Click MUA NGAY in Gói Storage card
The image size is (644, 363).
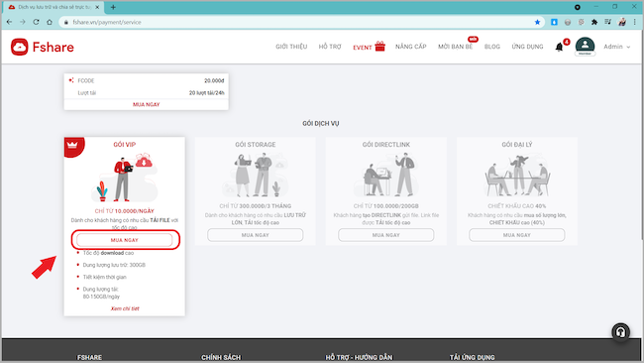coord(255,235)
